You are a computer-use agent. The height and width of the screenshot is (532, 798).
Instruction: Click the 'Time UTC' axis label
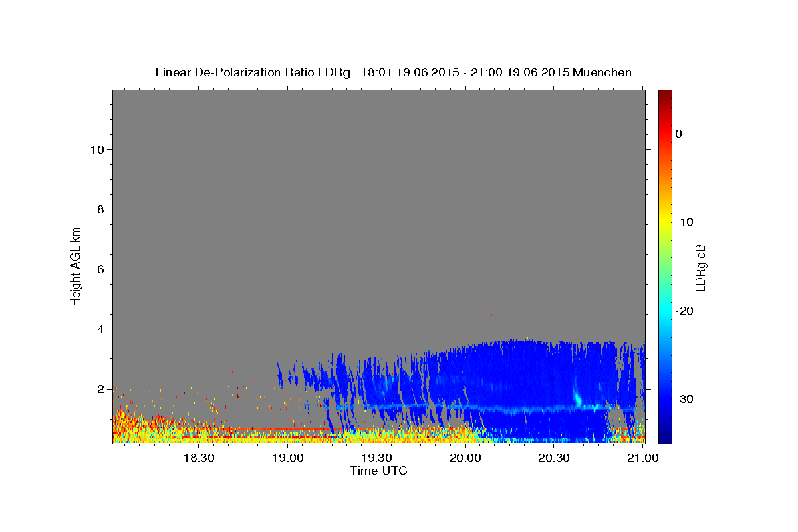click(x=378, y=471)
